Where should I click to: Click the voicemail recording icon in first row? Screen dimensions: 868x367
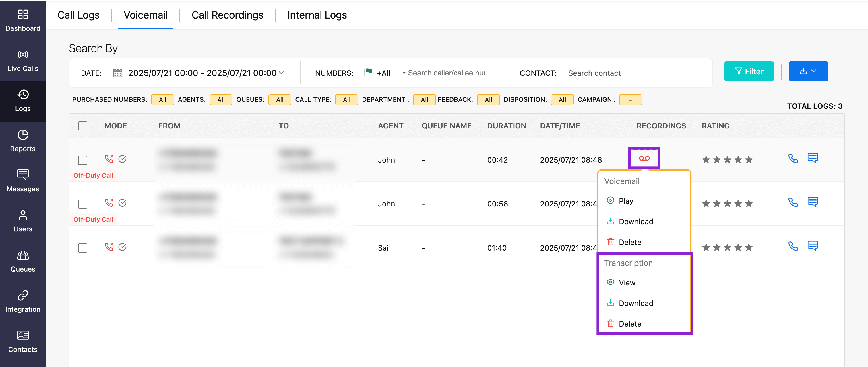pyautogui.click(x=644, y=158)
